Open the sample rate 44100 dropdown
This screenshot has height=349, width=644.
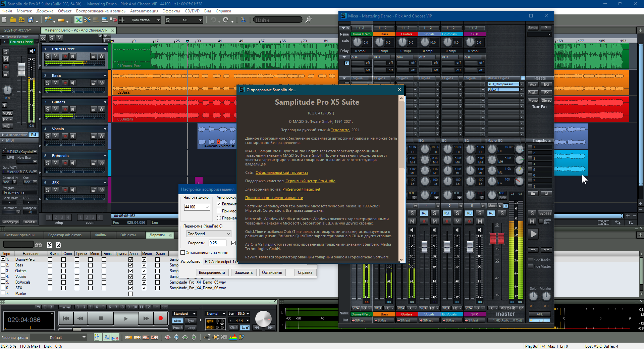click(197, 207)
